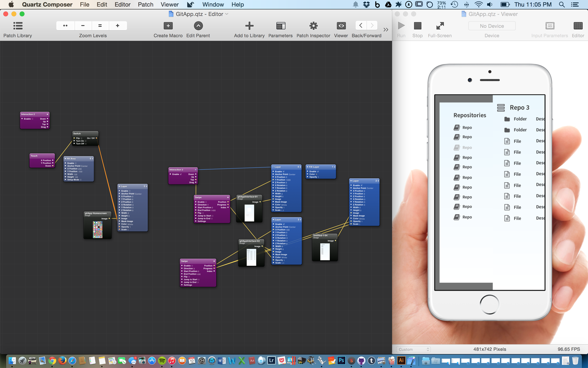Click the Edit Parent toolbar icon
The image size is (588, 368).
pos(198,26)
